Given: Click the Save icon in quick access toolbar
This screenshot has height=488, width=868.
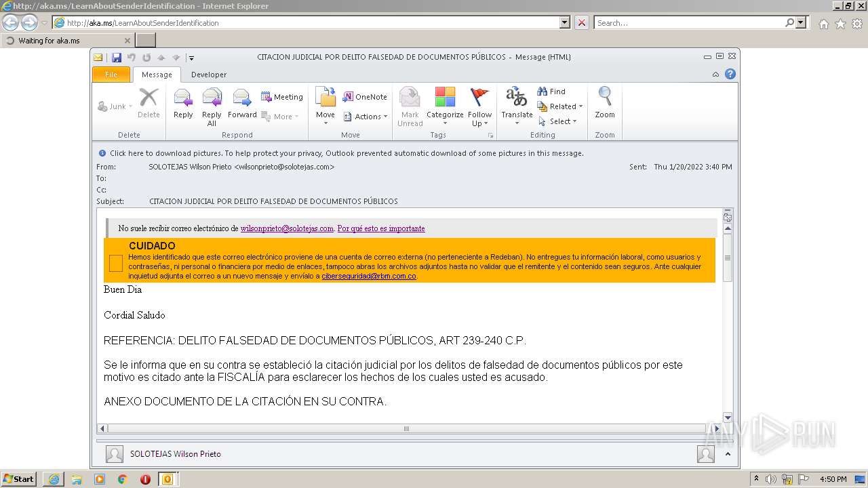Looking at the screenshot, I should [x=117, y=58].
